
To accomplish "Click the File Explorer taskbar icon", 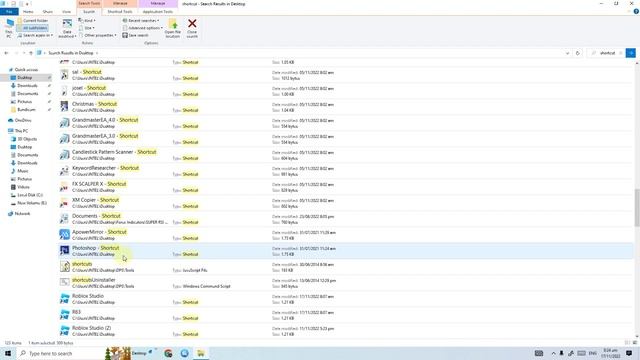I will click(x=201, y=353).
